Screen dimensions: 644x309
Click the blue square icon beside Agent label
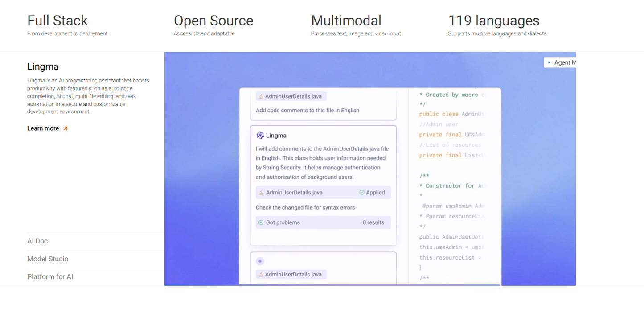(x=549, y=62)
